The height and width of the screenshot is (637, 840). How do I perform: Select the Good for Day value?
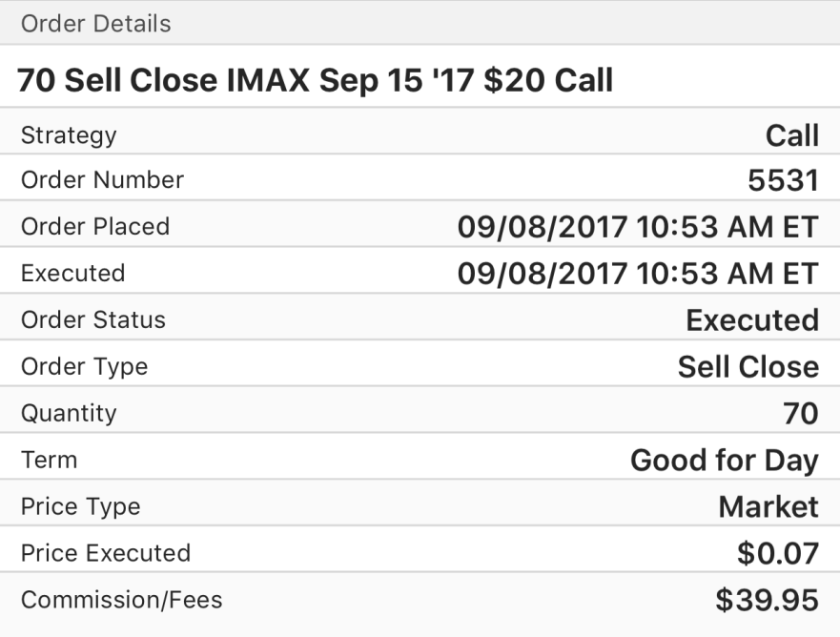click(x=724, y=461)
